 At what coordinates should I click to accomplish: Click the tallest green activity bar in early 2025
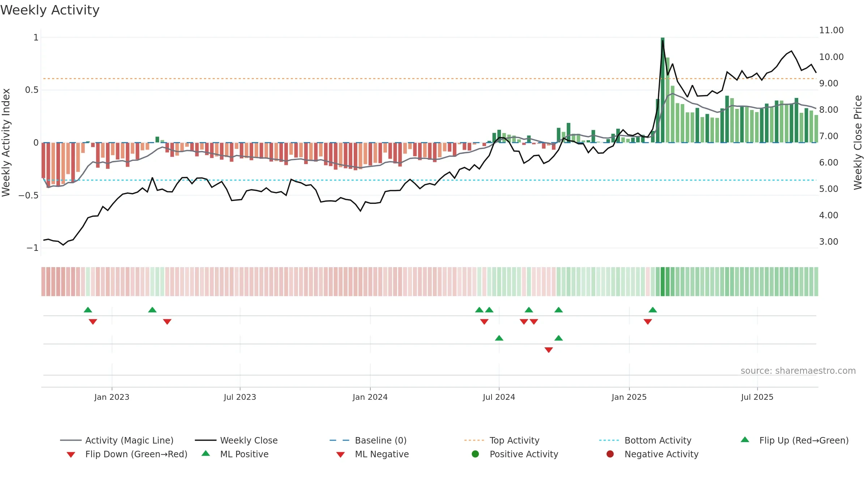pyautogui.click(x=663, y=90)
